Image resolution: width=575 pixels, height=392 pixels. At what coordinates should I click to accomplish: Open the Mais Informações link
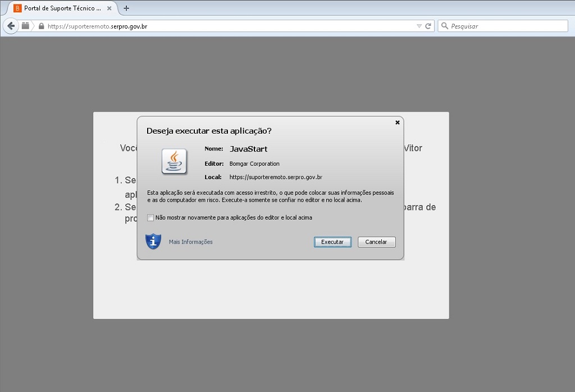191,242
